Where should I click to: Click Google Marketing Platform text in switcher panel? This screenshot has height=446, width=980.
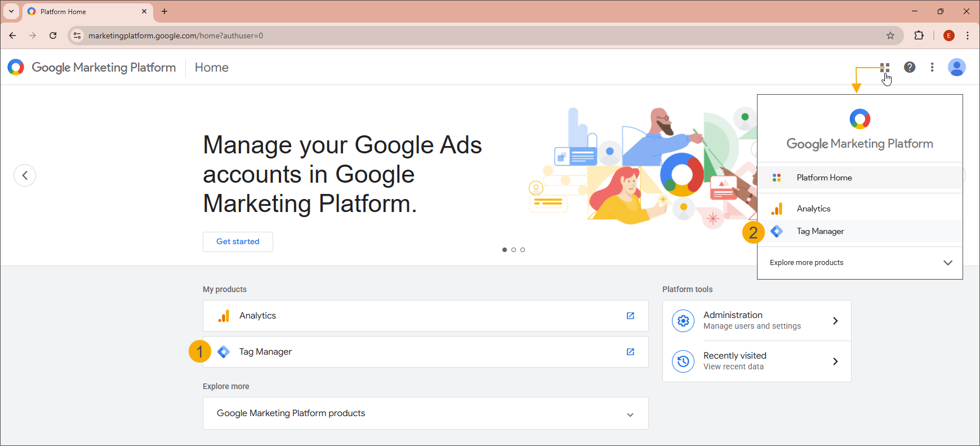click(859, 144)
